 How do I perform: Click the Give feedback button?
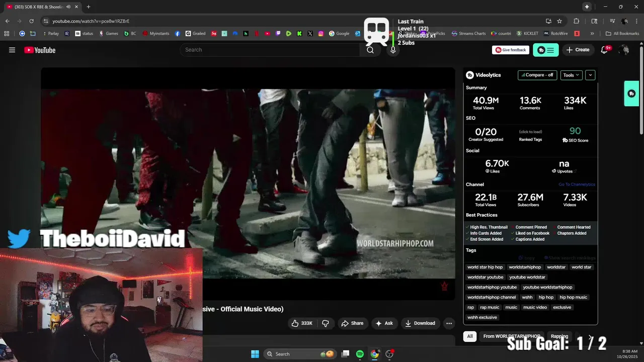[510, 50]
